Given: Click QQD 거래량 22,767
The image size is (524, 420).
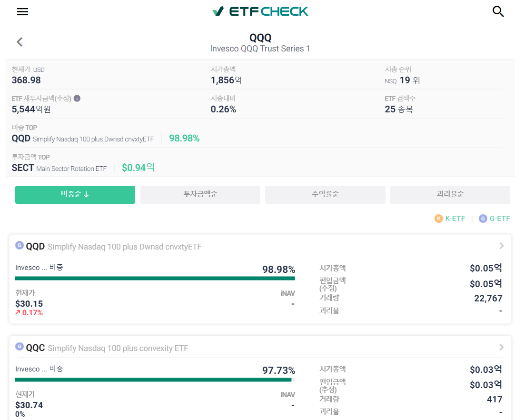Looking at the screenshot, I should pyautogui.click(x=488, y=298).
